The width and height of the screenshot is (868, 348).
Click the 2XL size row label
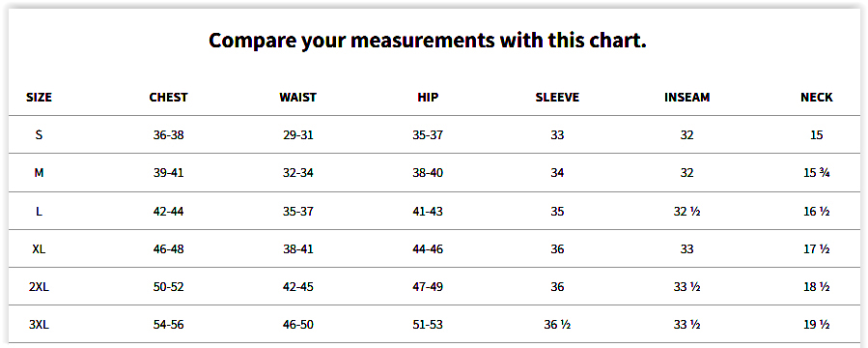pyautogui.click(x=39, y=287)
